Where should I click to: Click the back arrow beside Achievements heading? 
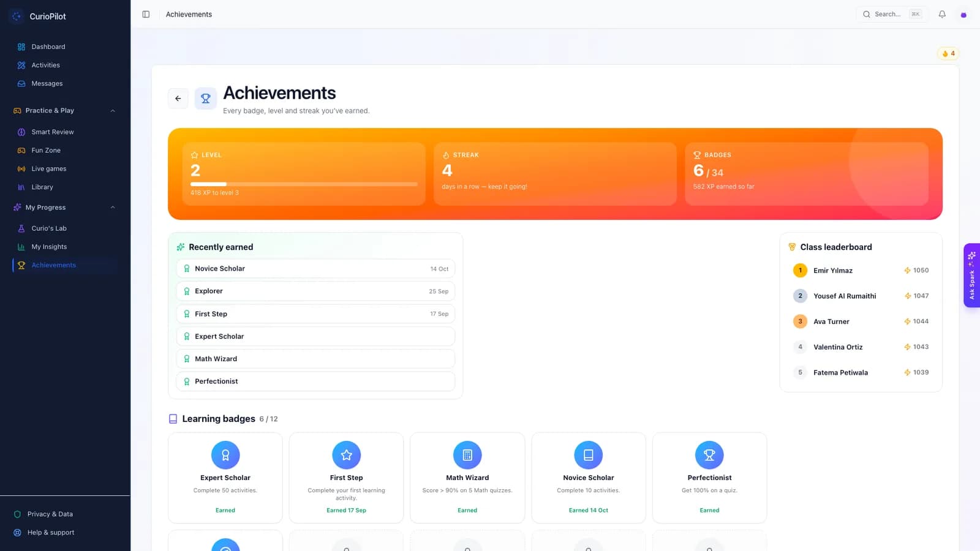click(x=178, y=99)
